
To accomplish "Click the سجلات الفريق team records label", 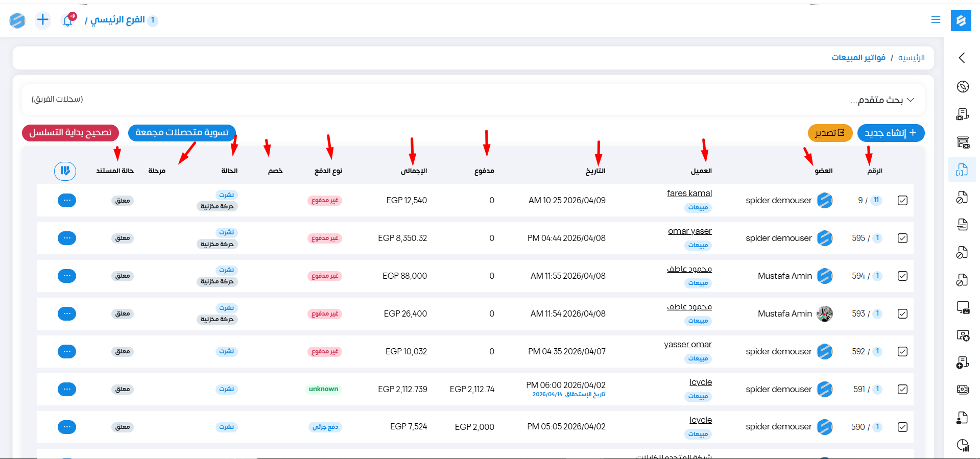I will click(57, 99).
